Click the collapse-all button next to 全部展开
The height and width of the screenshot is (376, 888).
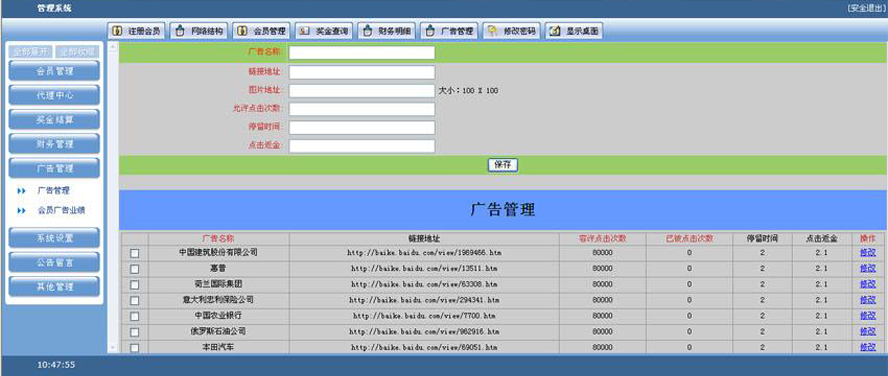pyautogui.click(x=77, y=52)
